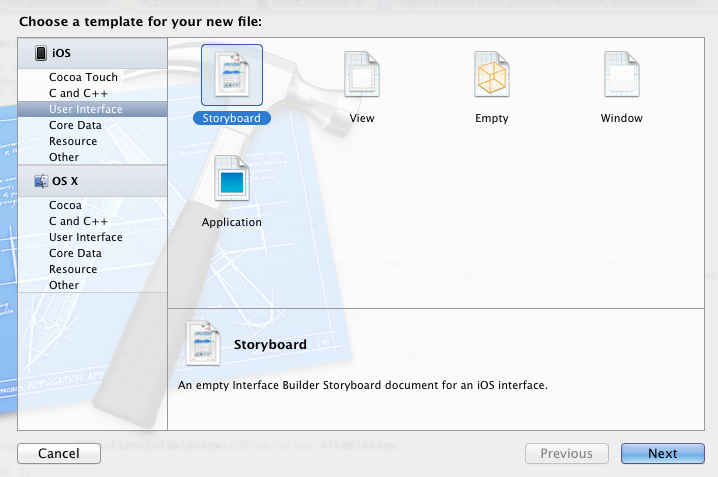Choose the Application template icon
Screen dimensions: 718x477
(232, 178)
